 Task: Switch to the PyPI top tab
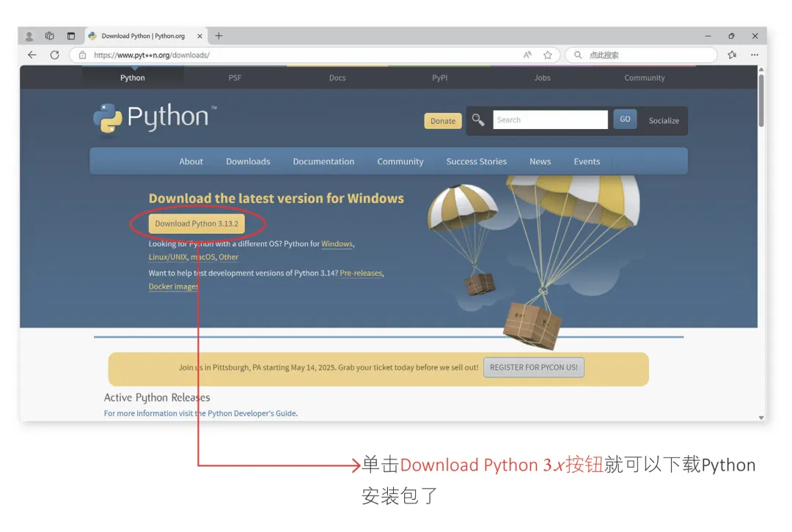click(440, 78)
